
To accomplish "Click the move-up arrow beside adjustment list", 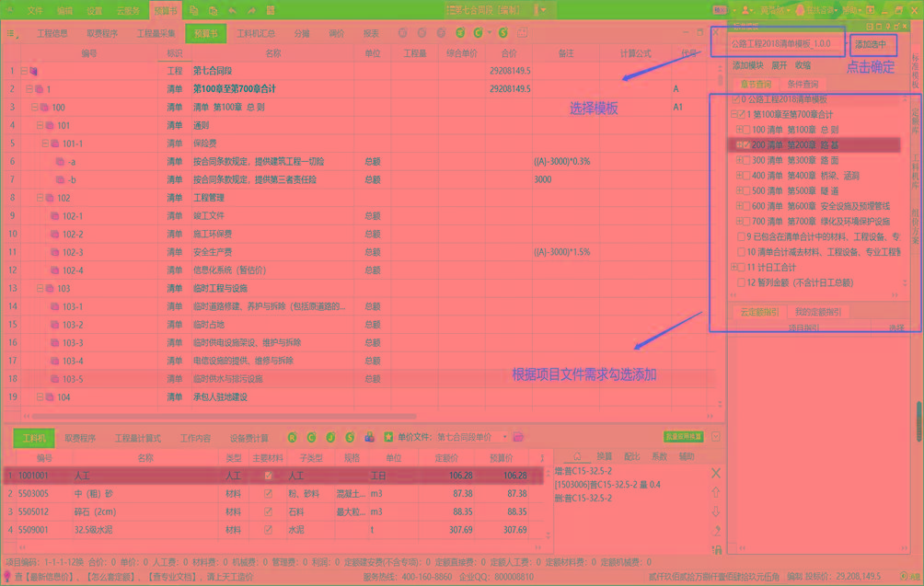I will pyautogui.click(x=716, y=492).
